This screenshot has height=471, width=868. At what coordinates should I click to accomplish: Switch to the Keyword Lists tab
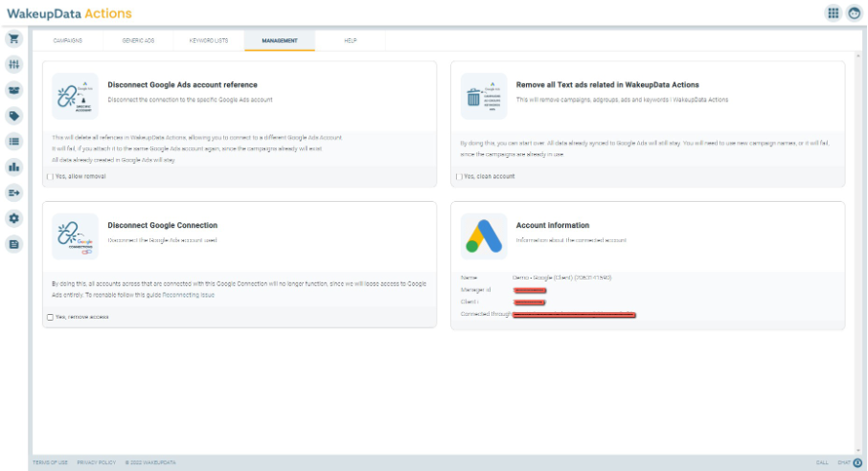point(209,41)
